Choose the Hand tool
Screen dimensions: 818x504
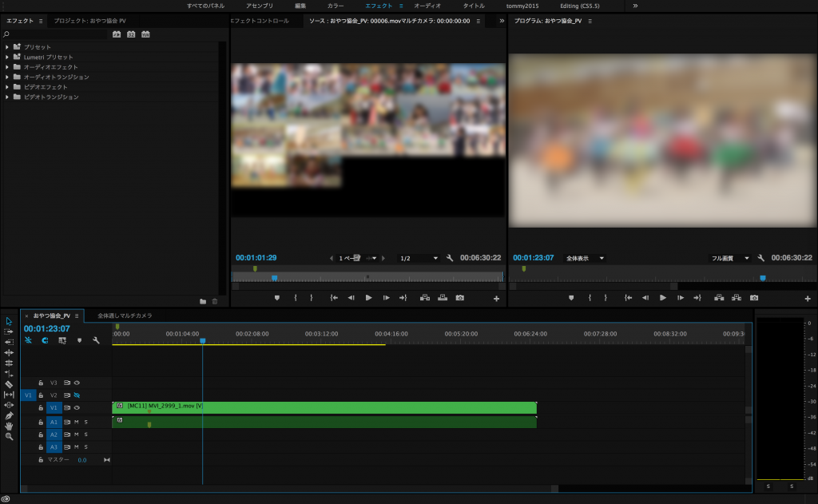(x=9, y=426)
